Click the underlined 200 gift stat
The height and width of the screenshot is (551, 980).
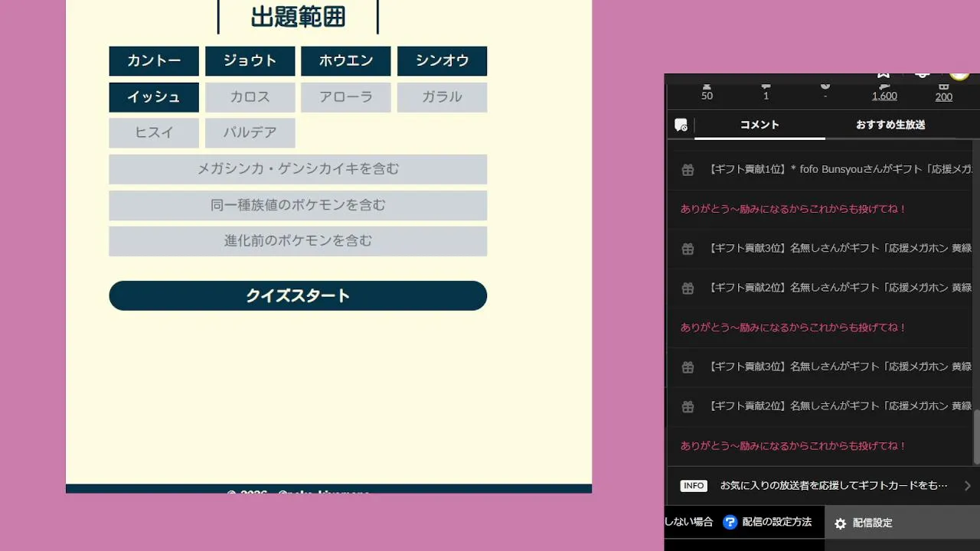point(944,96)
